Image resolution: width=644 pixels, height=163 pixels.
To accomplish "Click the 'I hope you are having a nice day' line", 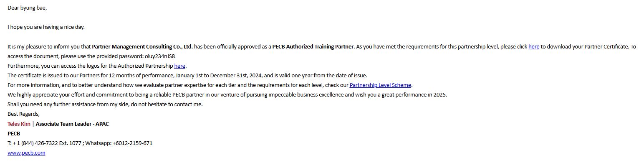I will pyautogui.click(x=46, y=27).
